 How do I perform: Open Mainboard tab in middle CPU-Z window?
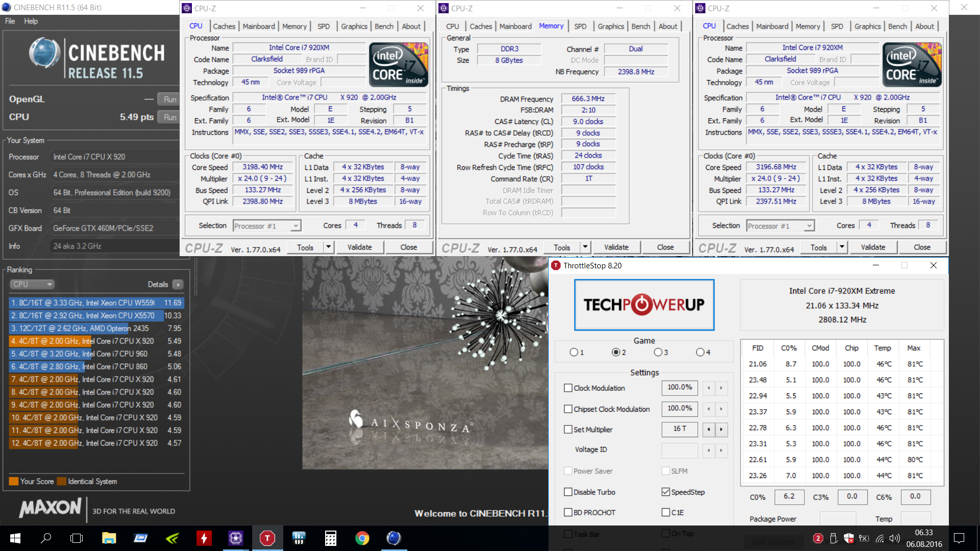[x=516, y=26]
